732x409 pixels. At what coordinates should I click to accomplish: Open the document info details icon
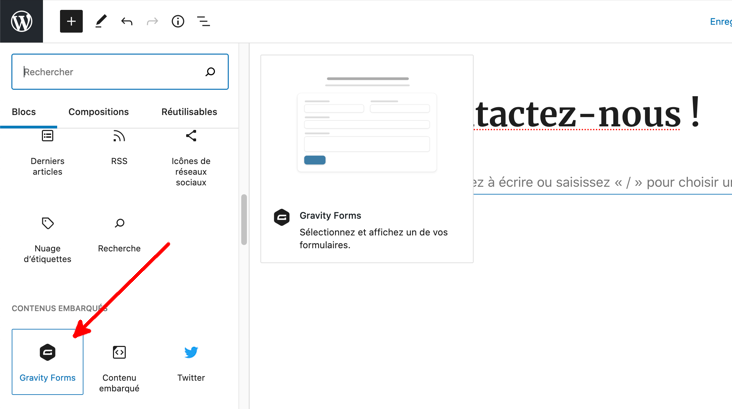pos(178,21)
